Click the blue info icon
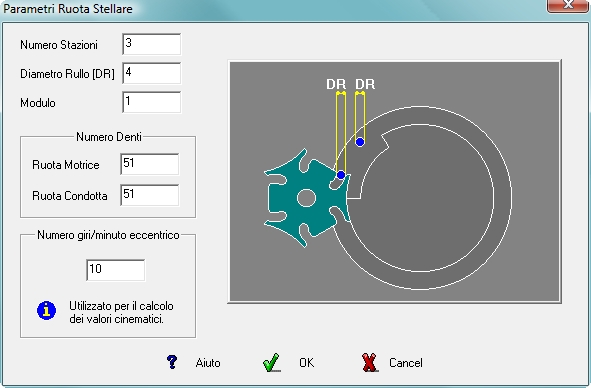Image resolution: width=591 pixels, height=388 pixels. click(x=46, y=311)
